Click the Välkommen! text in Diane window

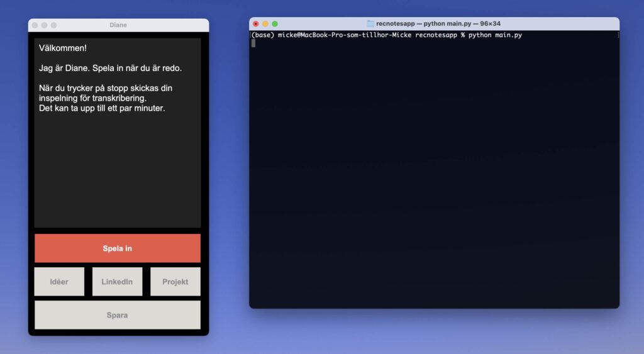[x=63, y=48]
